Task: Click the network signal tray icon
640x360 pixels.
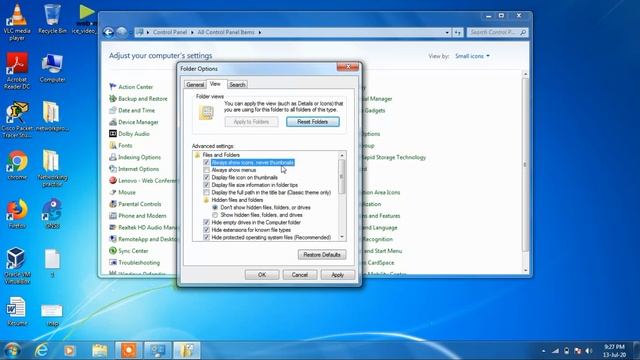Action: [556, 351]
